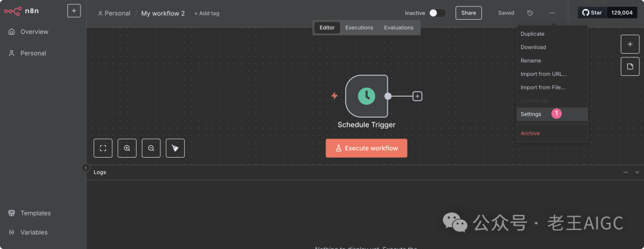Image resolution: width=644 pixels, height=249 pixels.
Task: Click the Share button
Action: click(x=469, y=13)
